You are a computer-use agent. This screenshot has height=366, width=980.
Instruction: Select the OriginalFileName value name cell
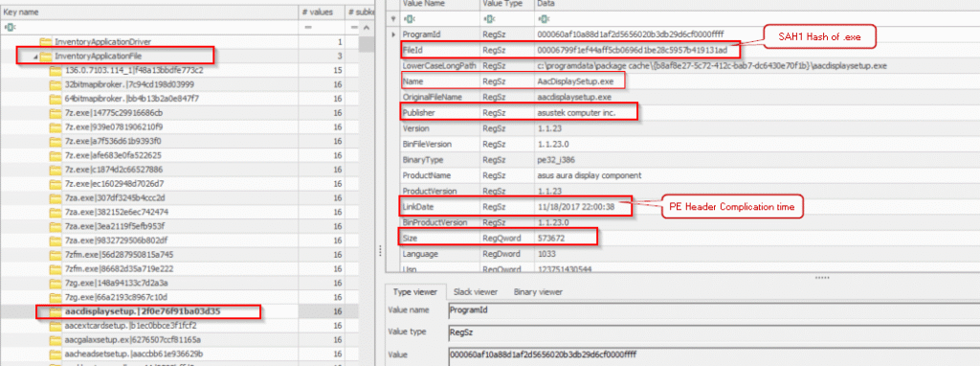point(439,97)
